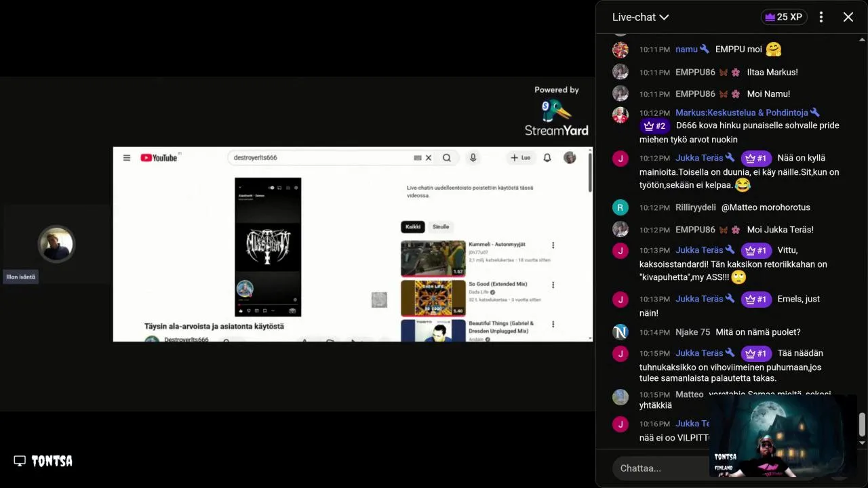Click the Illan isäntä name label

coord(21,277)
